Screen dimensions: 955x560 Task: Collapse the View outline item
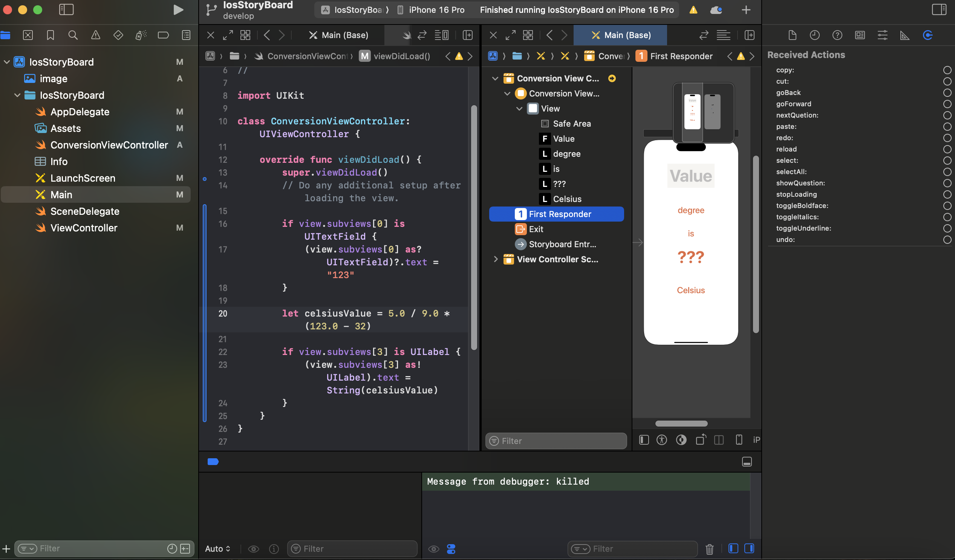519,109
